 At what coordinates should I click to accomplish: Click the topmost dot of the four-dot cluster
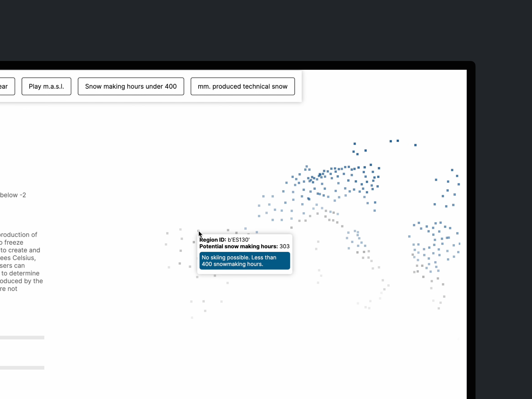(355, 144)
